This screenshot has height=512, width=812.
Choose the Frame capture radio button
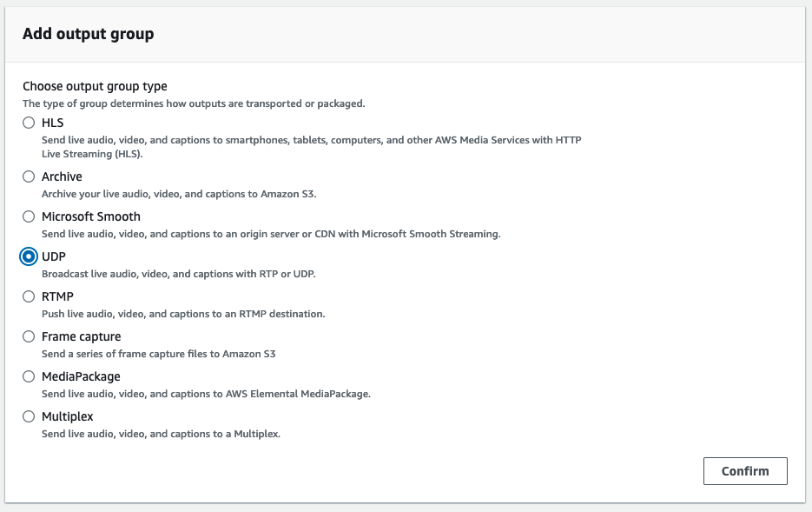tap(30, 336)
